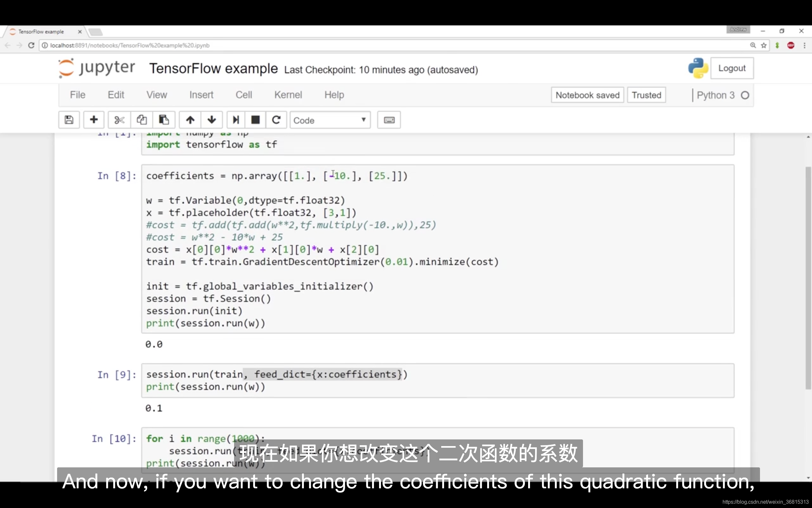Reload the browser page

31,45
